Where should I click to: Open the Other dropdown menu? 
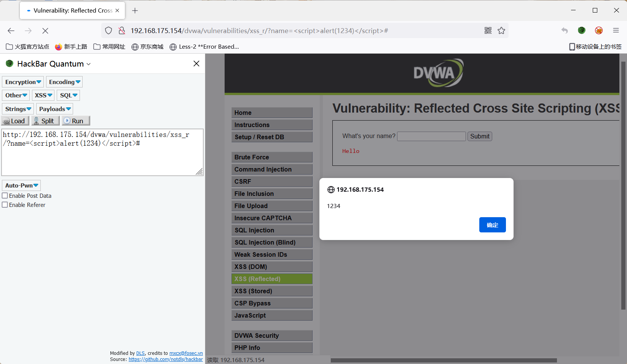pyautogui.click(x=16, y=95)
